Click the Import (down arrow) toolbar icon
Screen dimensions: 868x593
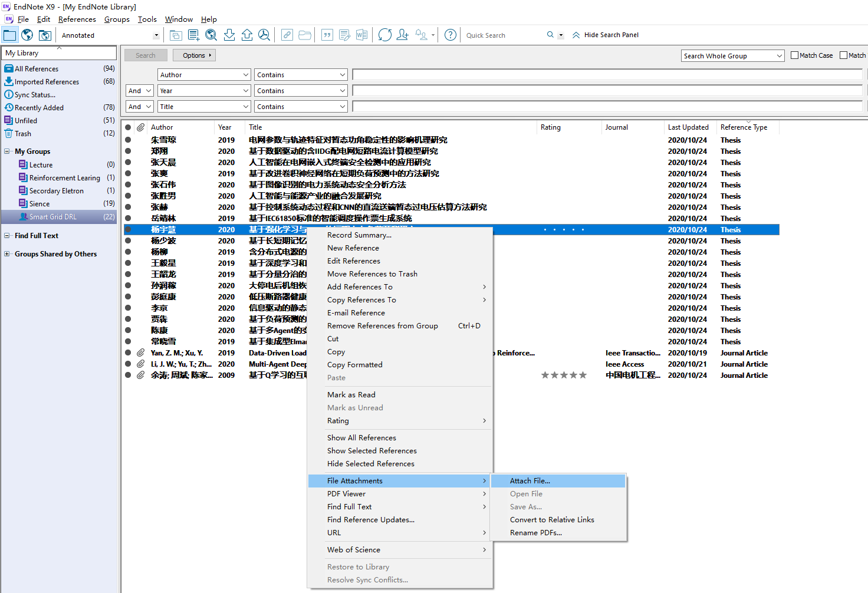(229, 35)
